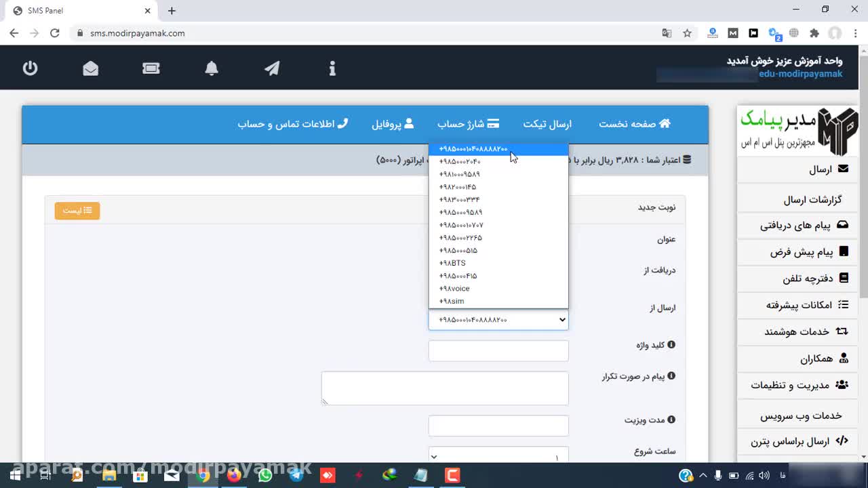Open ارسال تیکت link in navbar
Screen dimensions: 868x488
(547, 124)
